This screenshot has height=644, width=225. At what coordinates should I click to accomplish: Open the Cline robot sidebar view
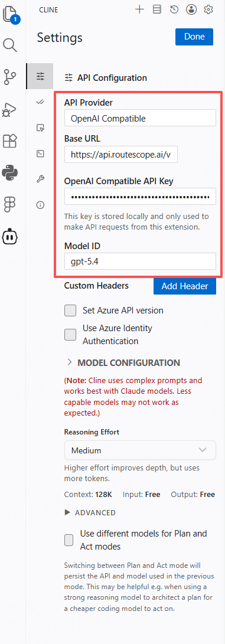click(x=10, y=236)
